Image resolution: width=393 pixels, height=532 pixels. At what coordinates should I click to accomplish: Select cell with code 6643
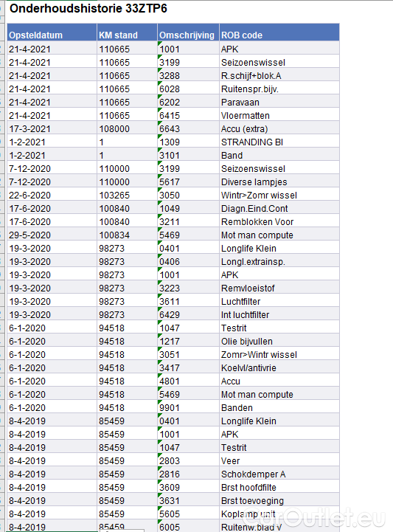pyautogui.click(x=188, y=128)
